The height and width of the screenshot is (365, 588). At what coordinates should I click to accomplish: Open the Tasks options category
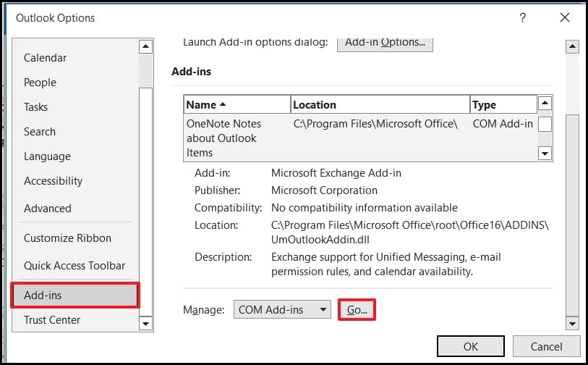click(x=35, y=107)
